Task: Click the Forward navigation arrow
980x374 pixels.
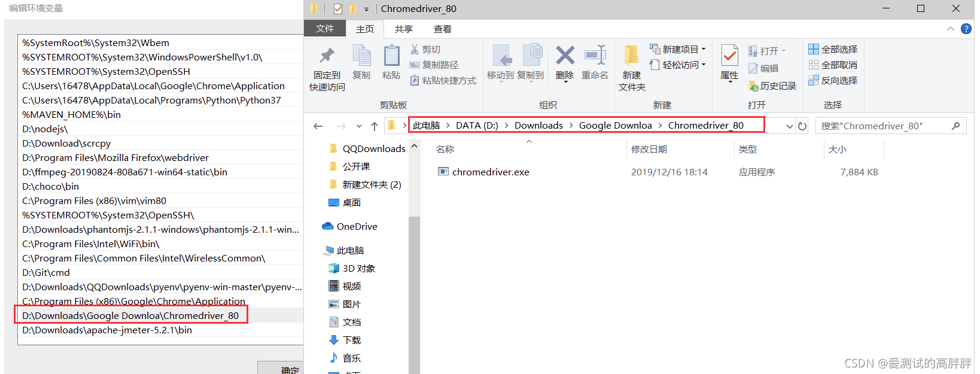Action: (x=341, y=126)
